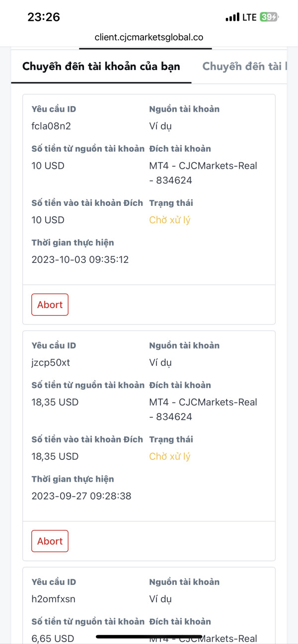Click request ID fcla08n2
This screenshot has width=298, height=644.
point(51,126)
